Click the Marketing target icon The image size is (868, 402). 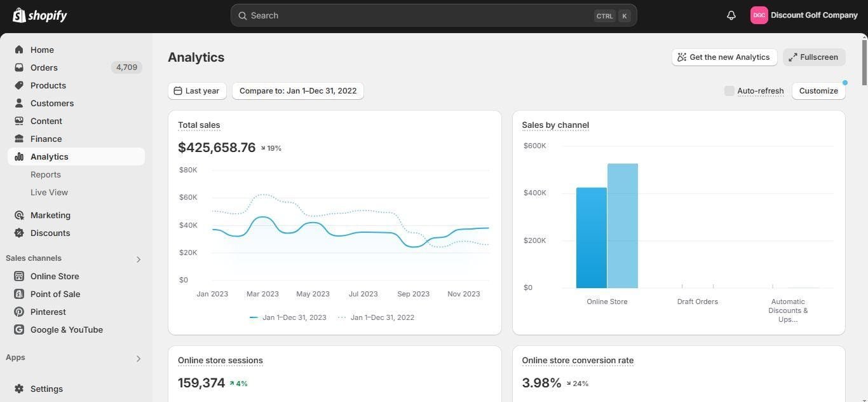pos(19,215)
